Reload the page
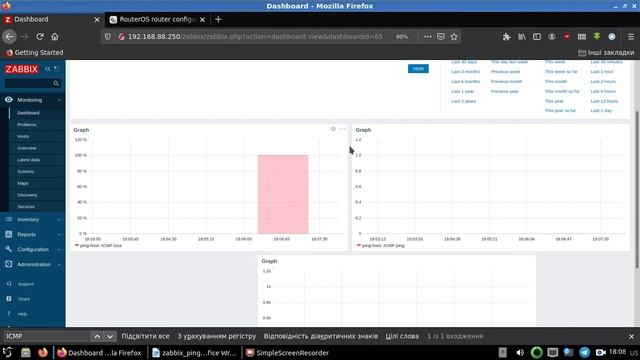The height and width of the screenshot is (360, 640). pyautogui.click(x=40, y=37)
